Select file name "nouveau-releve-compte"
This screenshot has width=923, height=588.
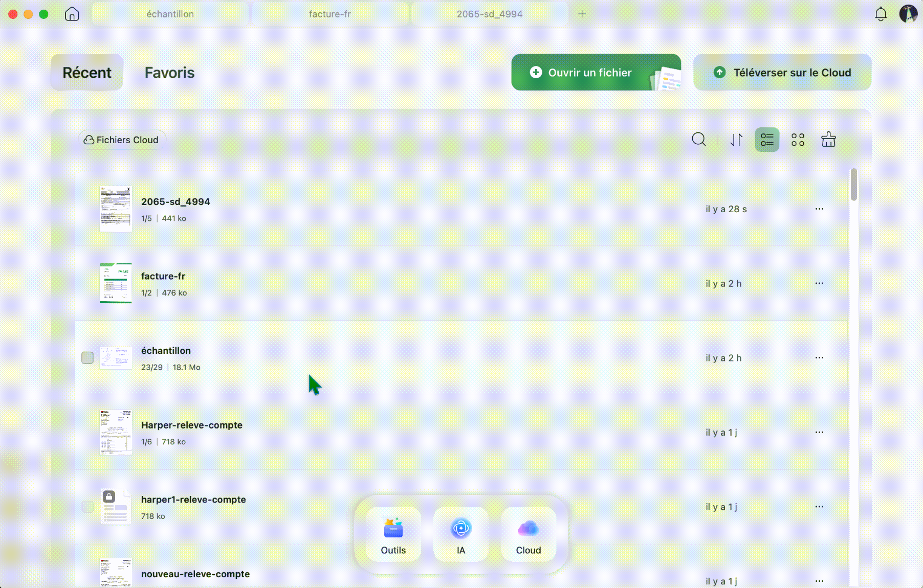(195, 574)
